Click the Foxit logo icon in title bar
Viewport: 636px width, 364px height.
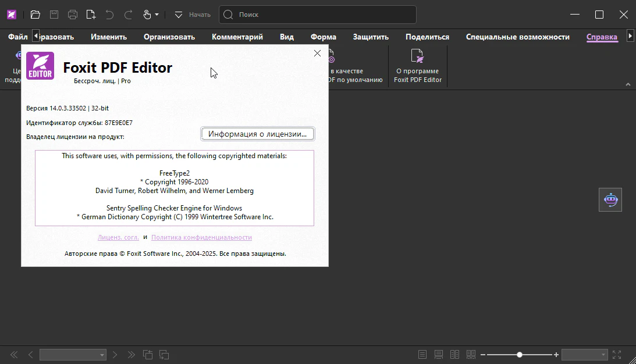12,15
